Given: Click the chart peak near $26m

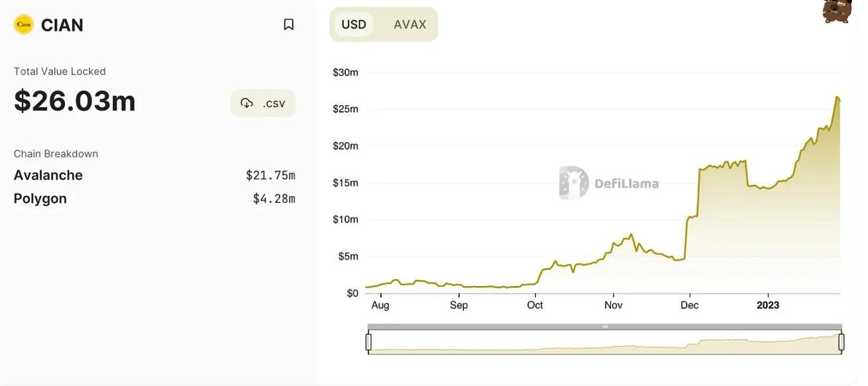Looking at the screenshot, I should tap(838, 97).
